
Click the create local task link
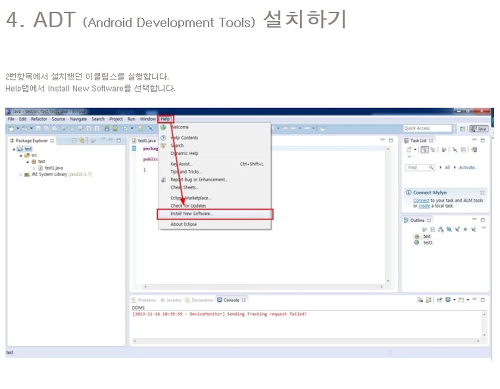pyautogui.click(x=424, y=206)
